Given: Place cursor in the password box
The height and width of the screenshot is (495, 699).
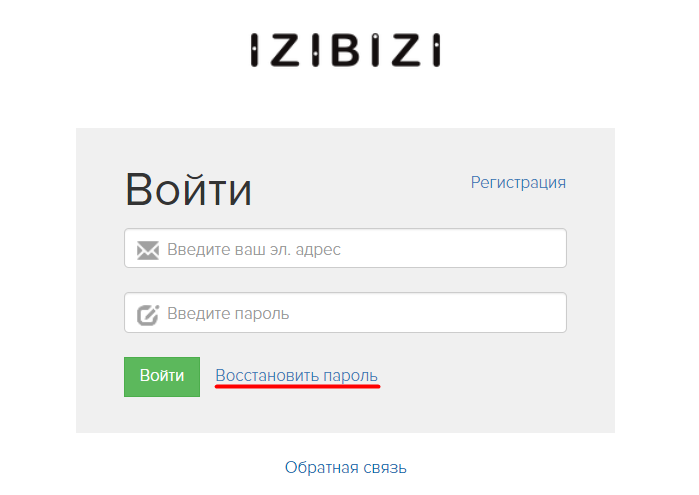Looking at the screenshot, I should pos(345,313).
